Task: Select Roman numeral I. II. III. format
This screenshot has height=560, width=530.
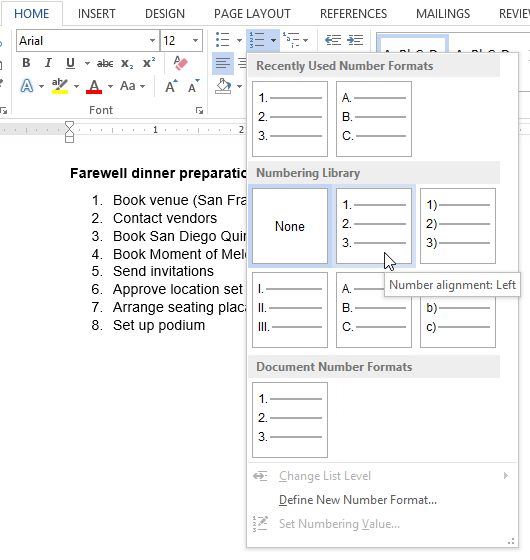Action: click(x=290, y=310)
